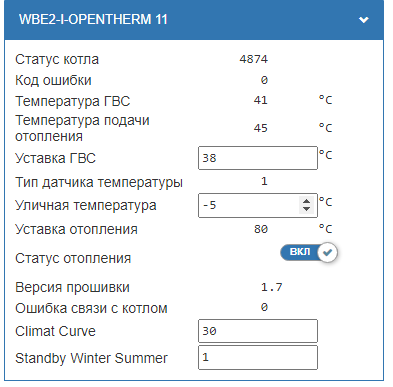Click the Ошибка связи с котлом label
Screen dimensions: 393x387
coord(91,308)
